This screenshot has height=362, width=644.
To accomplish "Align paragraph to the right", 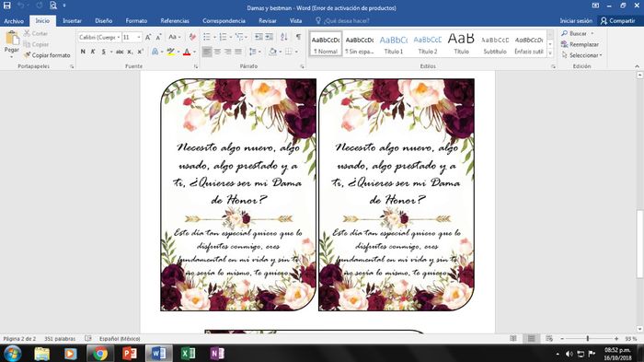I will pyautogui.click(x=227, y=52).
